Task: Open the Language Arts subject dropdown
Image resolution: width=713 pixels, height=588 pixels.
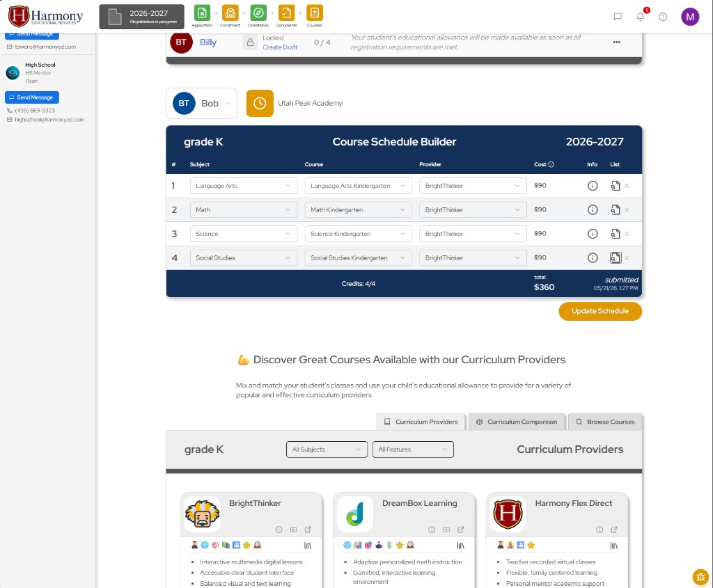Action: pyautogui.click(x=243, y=186)
